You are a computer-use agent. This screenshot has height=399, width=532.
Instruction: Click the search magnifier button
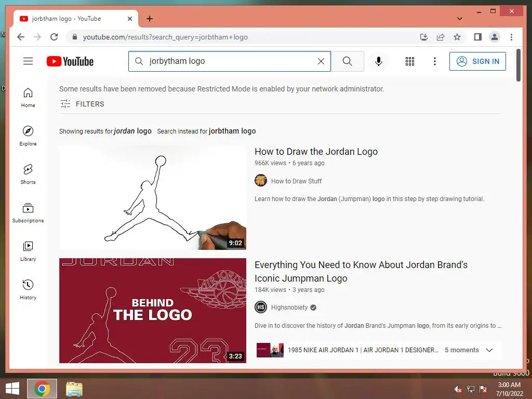pos(347,61)
